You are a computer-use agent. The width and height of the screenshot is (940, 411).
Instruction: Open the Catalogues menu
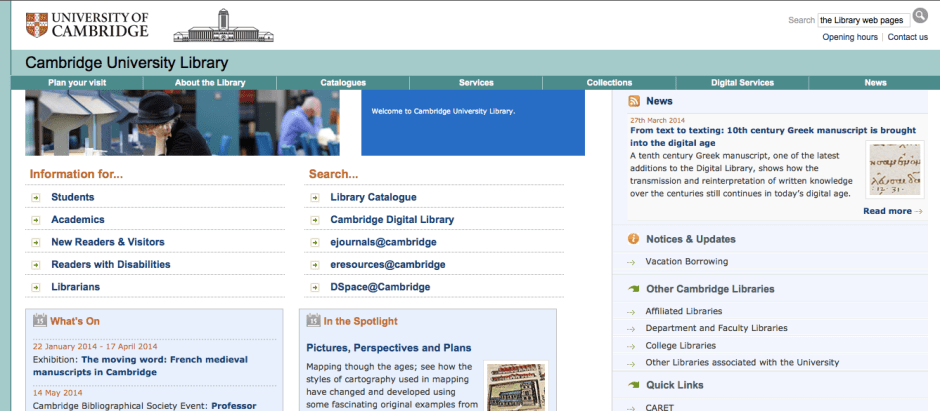point(343,83)
